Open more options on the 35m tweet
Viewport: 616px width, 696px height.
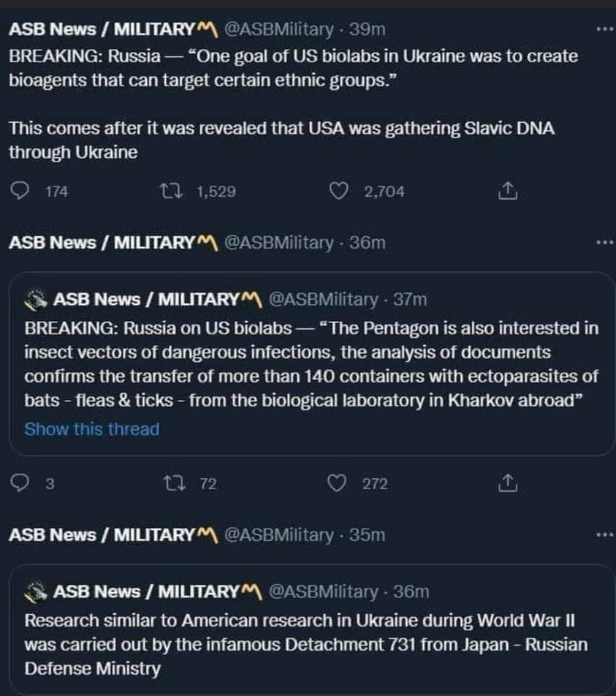pyautogui.click(x=604, y=534)
